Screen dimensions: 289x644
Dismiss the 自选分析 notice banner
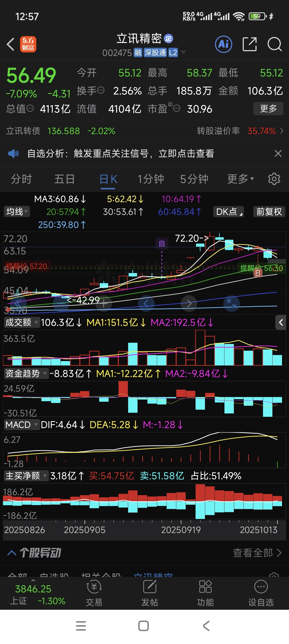(278, 153)
